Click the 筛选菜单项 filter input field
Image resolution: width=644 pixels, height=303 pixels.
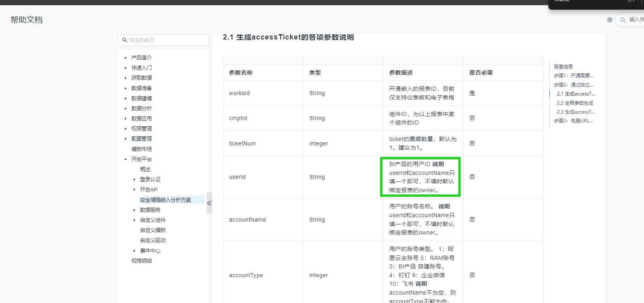pos(166,40)
